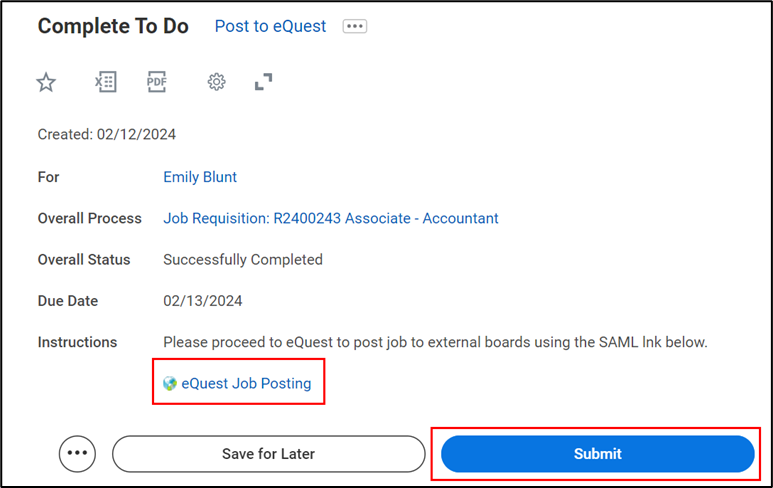Viewport: 773px width, 488px height.
Task: Click the Successfully Completed status value
Action: click(243, 260)
